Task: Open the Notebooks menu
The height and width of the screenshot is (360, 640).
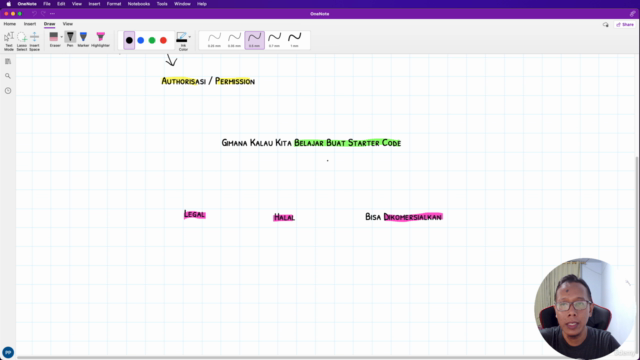Action: (139, 4)
